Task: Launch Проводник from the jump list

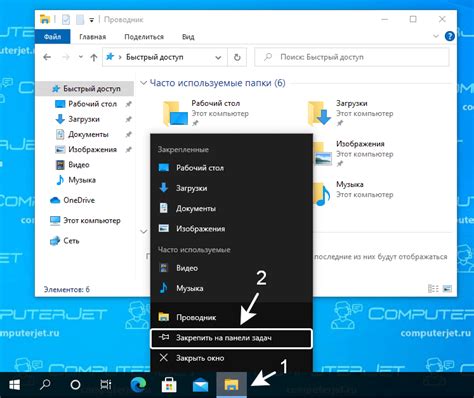Action: [x=231, y=317]
